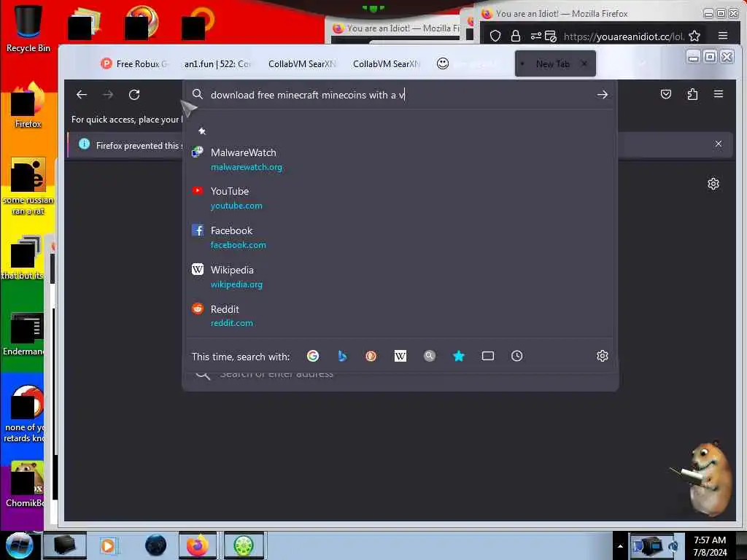The image size is (747, 560).
Task: Click the 'For quick access, place your' text
Action: point(125,120)
